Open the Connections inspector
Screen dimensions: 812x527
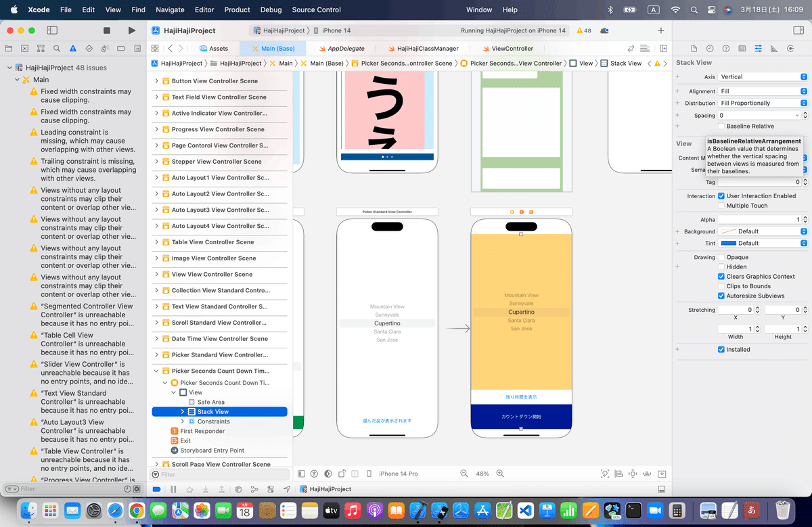pyautogui.click(x=790, y=49)
